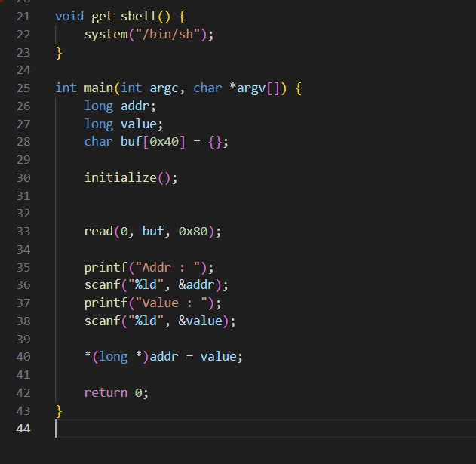Viewport: 476px width, 464px height.
Task: Click line number 44 in the gutter
Action: pyautogui.click(x=23, y=429)
